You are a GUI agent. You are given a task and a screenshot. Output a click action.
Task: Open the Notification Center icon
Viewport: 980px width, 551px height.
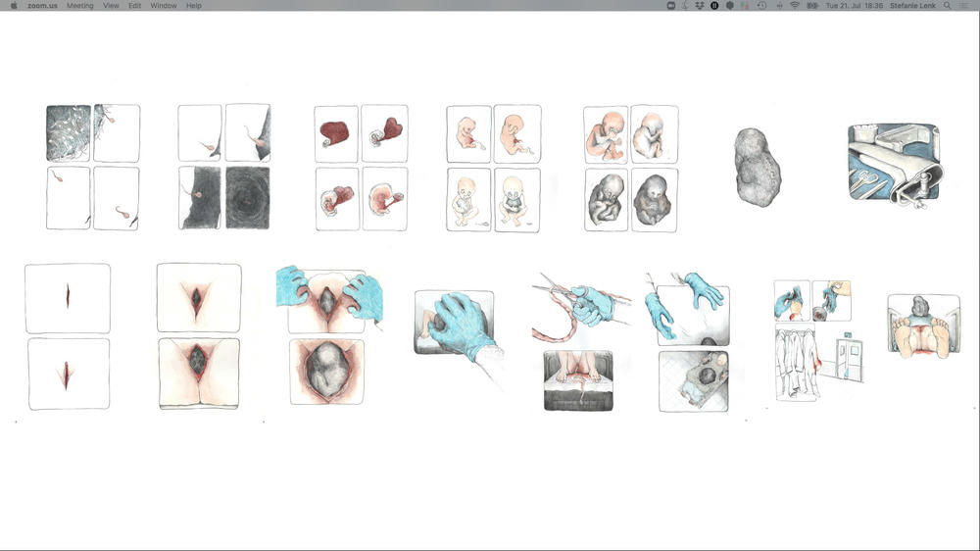click(964, 6)
